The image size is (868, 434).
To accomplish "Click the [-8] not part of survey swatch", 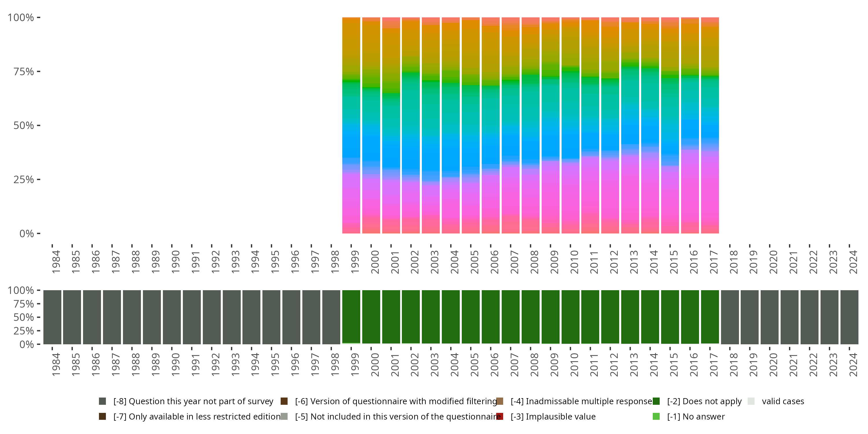I will [x=102, y=401].
